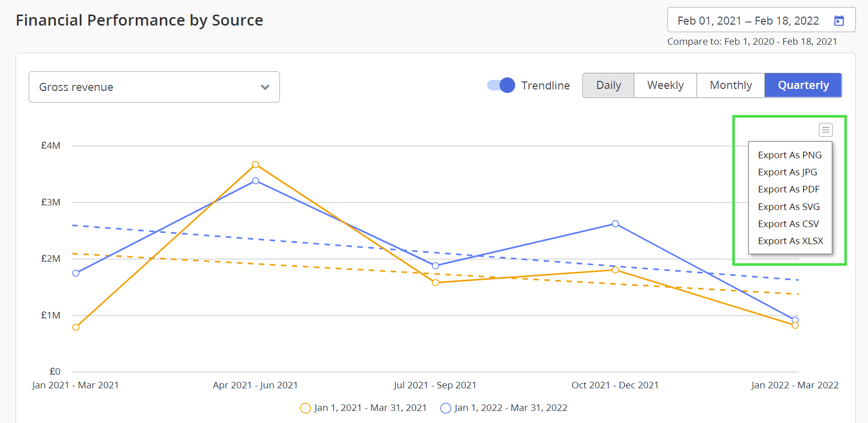Select Export As XLSX
Viewport: 868px width, 423px height.
click(790, 241)
